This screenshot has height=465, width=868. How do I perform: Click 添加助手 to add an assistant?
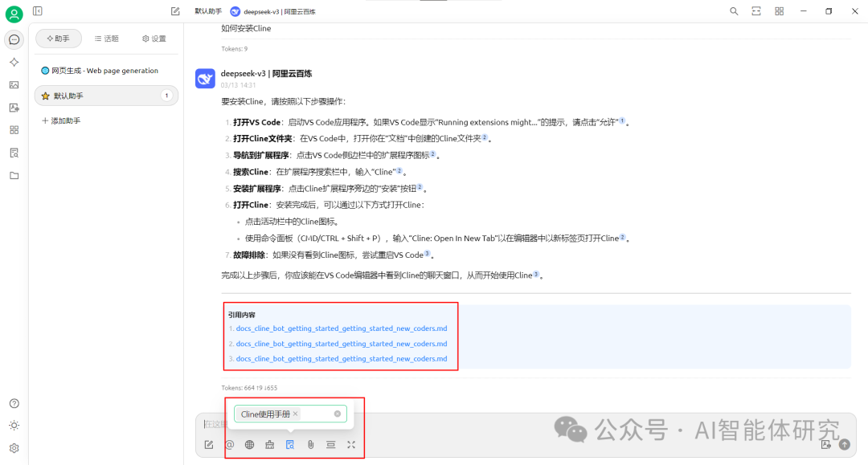click(x=61, y=120)
